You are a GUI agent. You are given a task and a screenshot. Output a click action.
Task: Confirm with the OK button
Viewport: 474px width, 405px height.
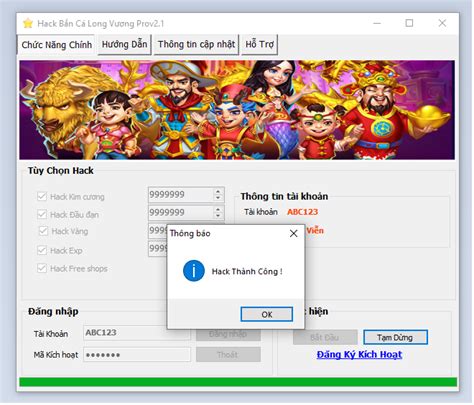[x=267, y=314]
